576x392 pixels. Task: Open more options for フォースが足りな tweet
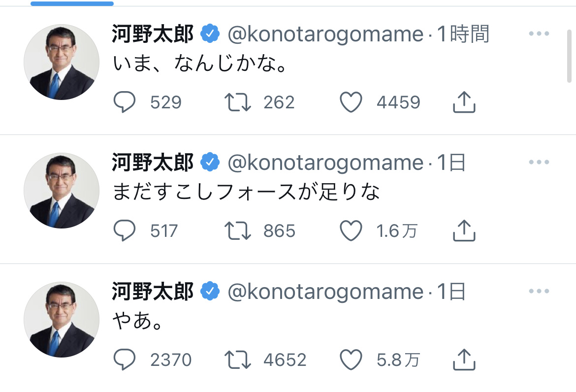point(539,163)
